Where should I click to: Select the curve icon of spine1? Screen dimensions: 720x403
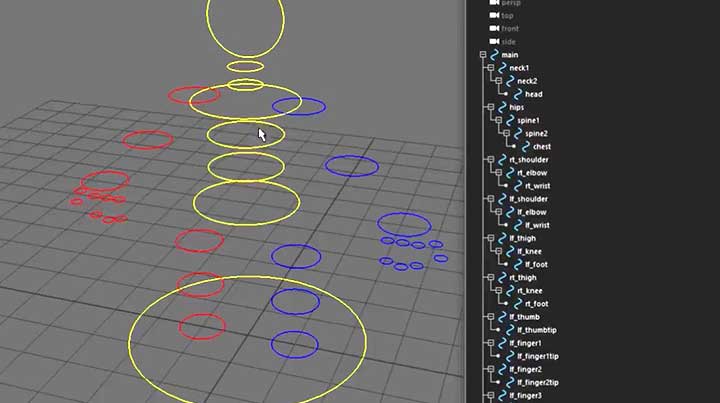[x=510, y=120]
